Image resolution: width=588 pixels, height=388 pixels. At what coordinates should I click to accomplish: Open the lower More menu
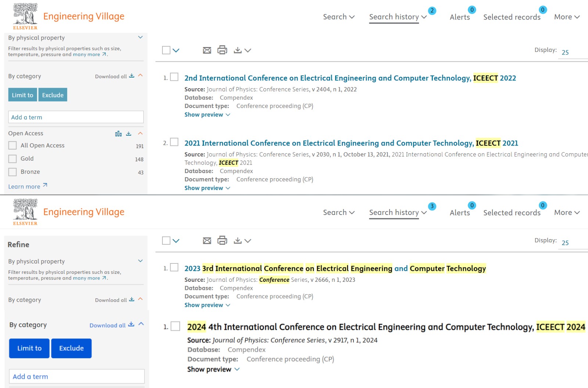pyautogui.click(x=567, y=212)
